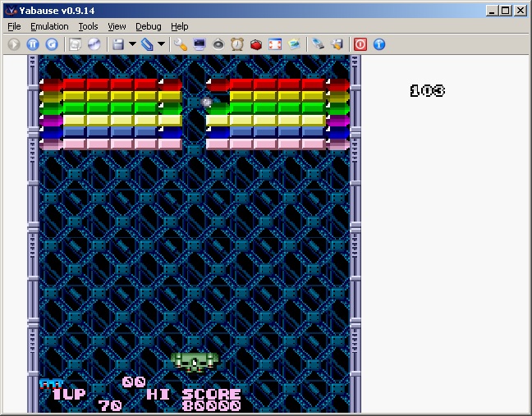Click the red cube icon in toolbar
Screen dimensions: 532x416
tap(256, 44)
